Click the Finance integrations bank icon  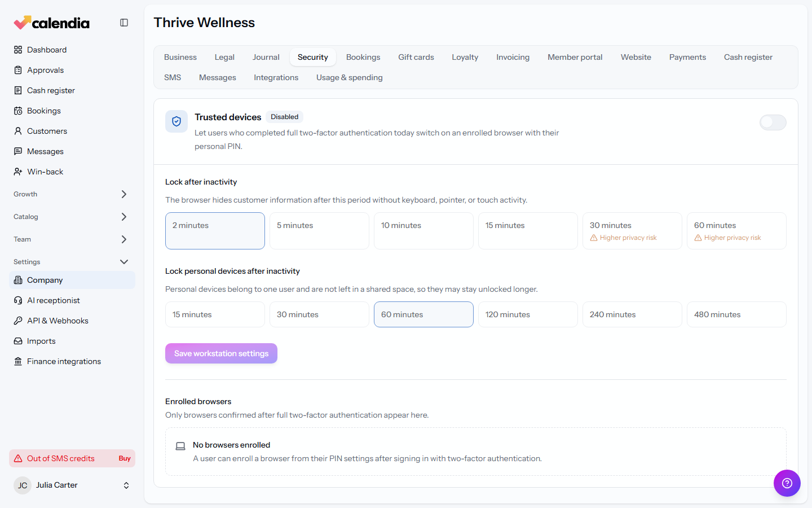(x=18, y=361)
